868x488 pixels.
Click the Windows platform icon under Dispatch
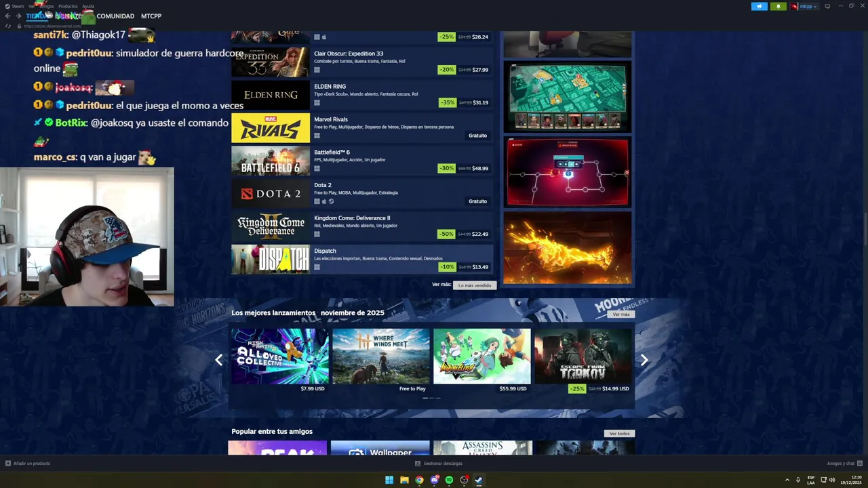(317, 267)
